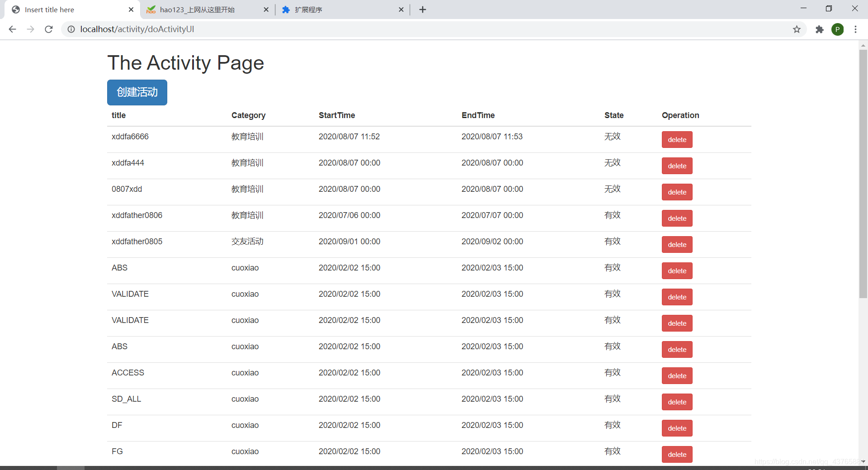Open the extensions puzzle icon
The image size is (868, 470).
[x=819, y=29]
